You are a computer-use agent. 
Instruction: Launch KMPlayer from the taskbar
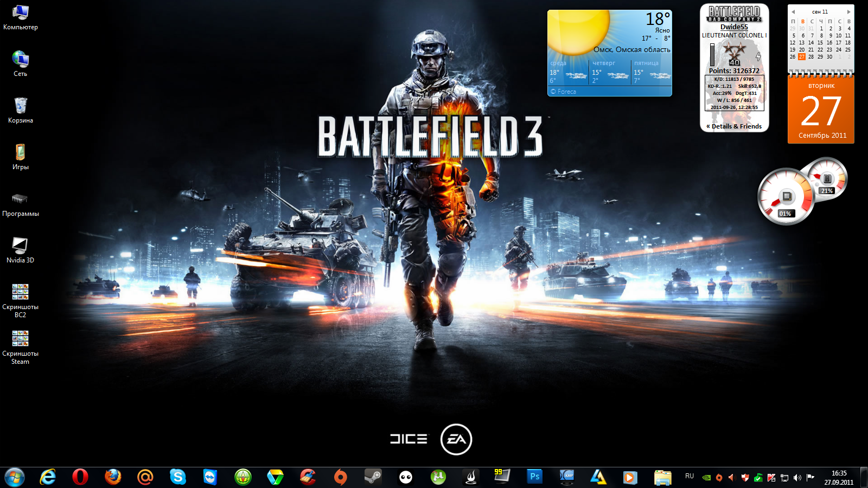pos(567,477)
